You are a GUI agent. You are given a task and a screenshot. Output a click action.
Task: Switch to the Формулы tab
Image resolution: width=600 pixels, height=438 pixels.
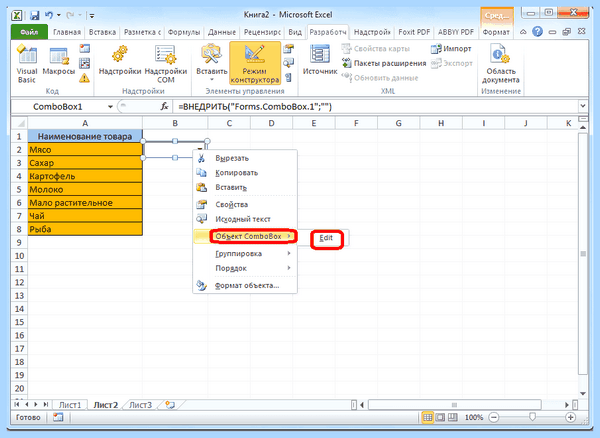point(184,32)
